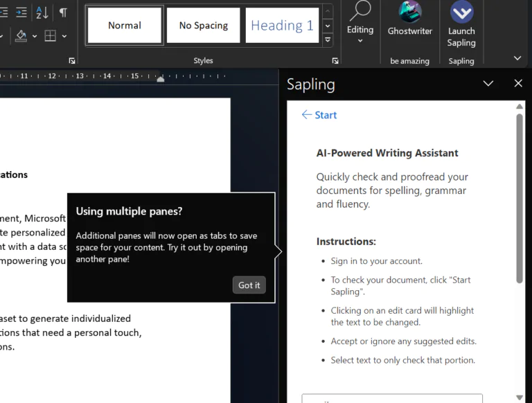This screenshot has height=403, width=532.
Task: Open the Shading color dropdown arrow
Action: pos(35,36)
